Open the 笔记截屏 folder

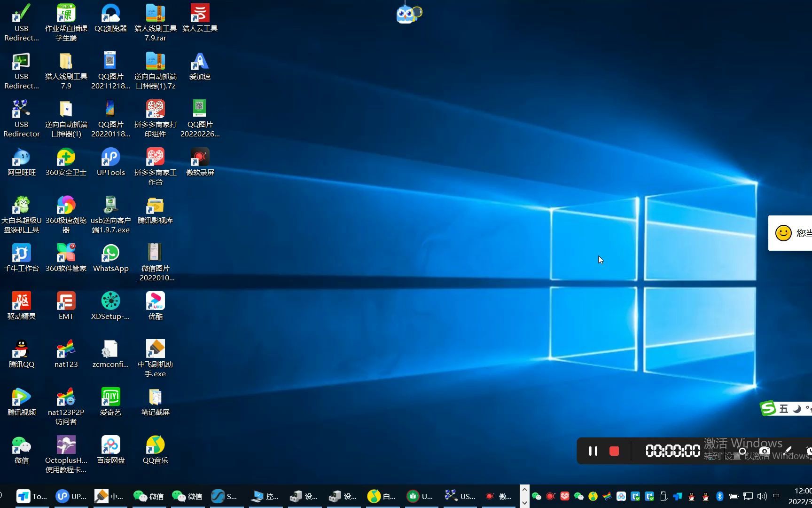[x=155, y=402]
